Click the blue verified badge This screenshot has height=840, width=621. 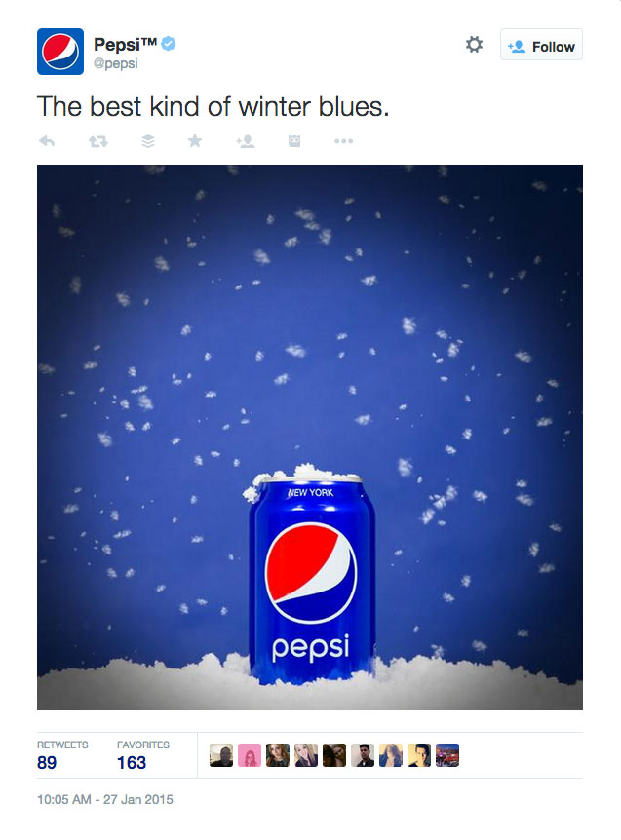coord(169,44)
